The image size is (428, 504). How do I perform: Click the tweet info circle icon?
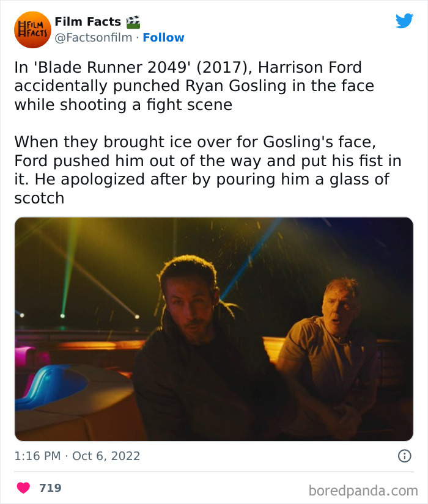tap(405, 456)
